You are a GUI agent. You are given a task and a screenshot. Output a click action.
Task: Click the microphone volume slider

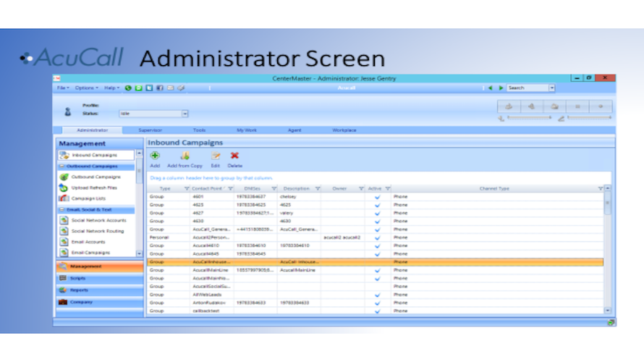(530, 117)
